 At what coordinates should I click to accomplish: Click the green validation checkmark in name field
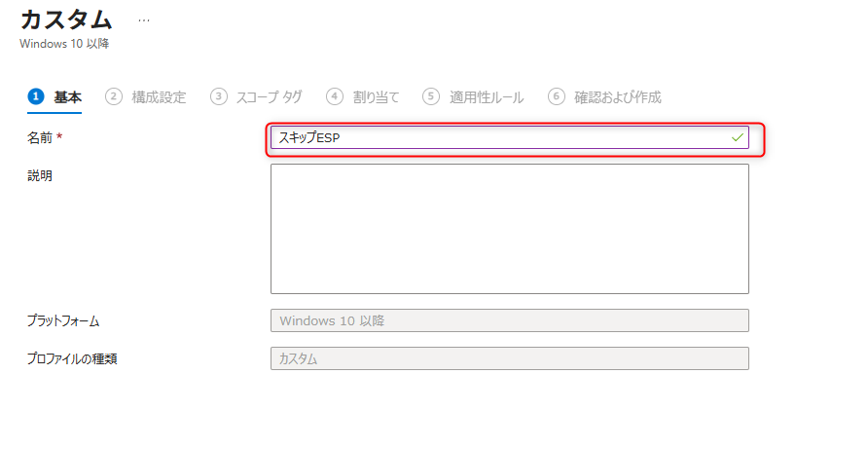(738, 138)
